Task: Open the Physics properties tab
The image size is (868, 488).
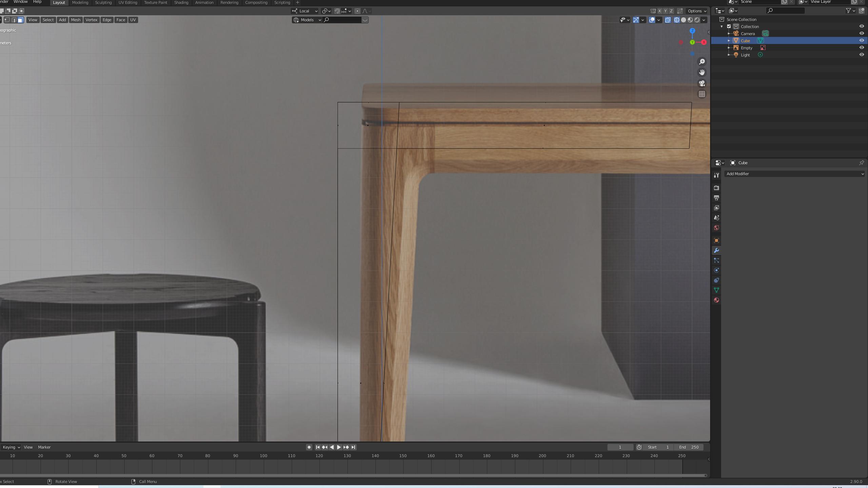Action: pos(716,270)
